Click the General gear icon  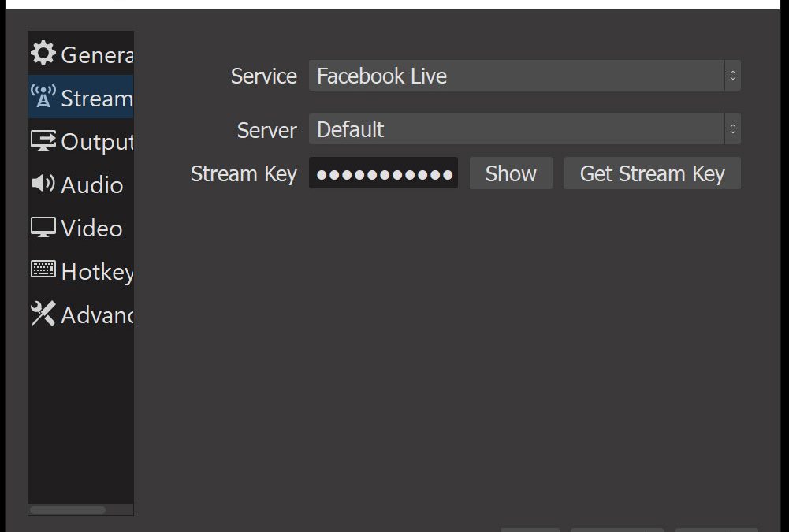[43, 54]
